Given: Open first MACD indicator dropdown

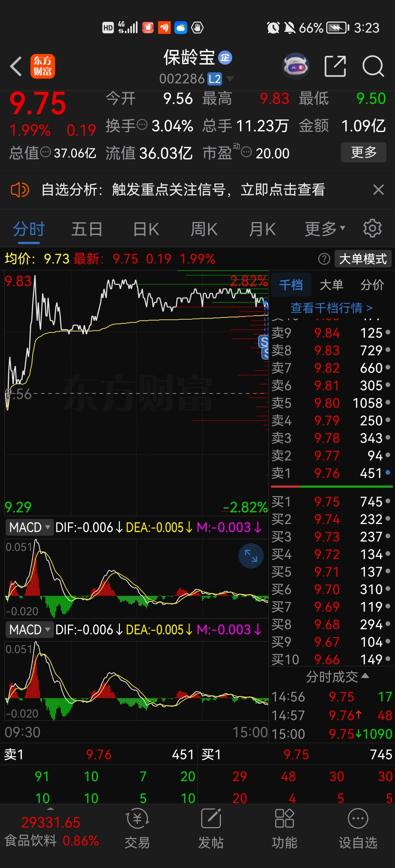Looking at the screenshot, I should (30, 528).
